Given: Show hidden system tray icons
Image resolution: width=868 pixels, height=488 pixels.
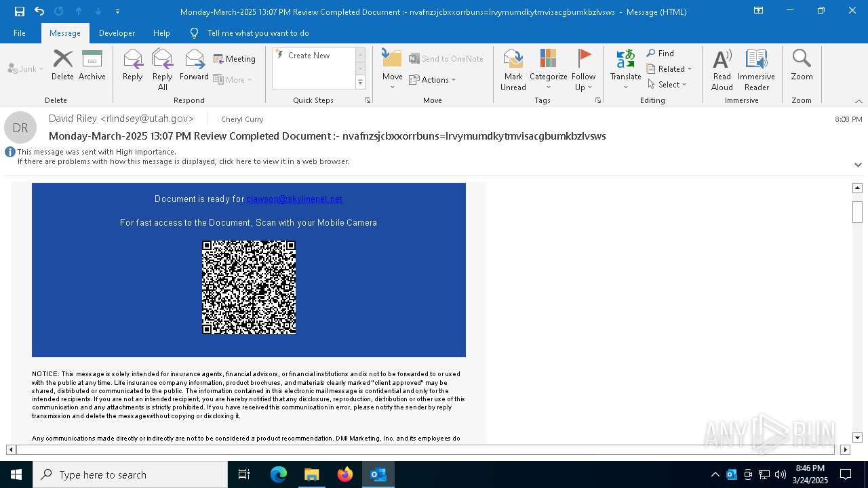Looking at the screenshot, I should click(715, 474).
